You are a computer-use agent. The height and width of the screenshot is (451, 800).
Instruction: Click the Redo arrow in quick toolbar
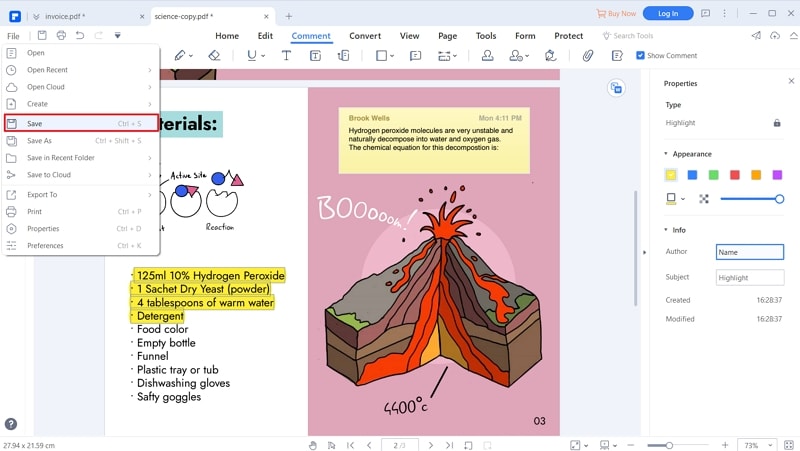click(x=98, y=35)
